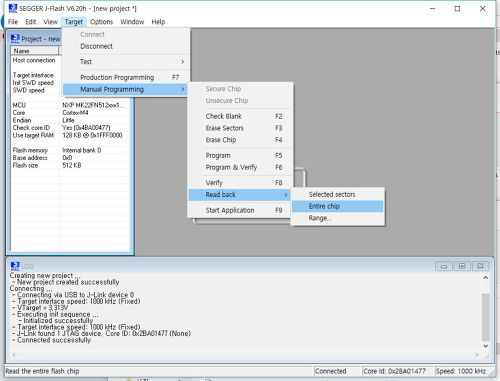Image resolution: width=500 pixels, height=381 pixels.
Task: Open the Window menu
Action: coord(132,22)
